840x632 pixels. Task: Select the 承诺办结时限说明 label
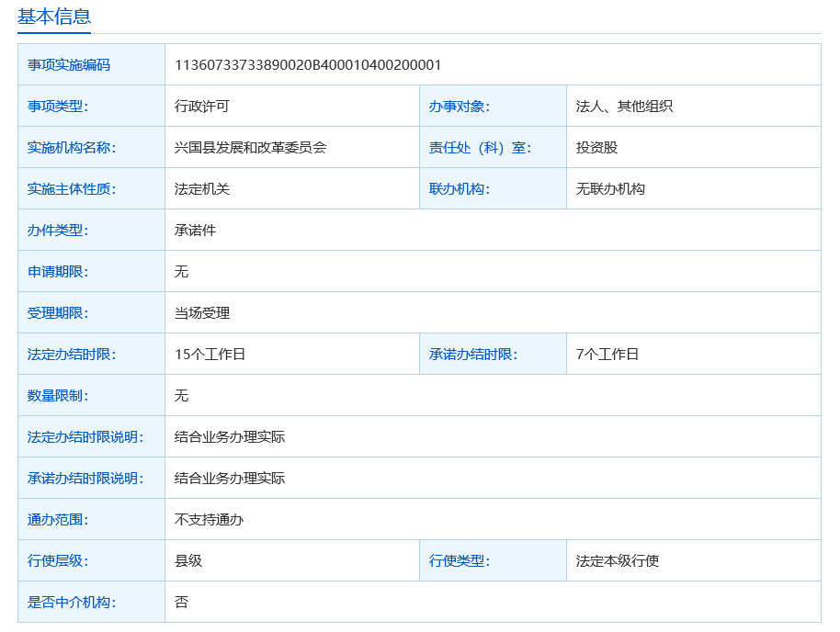click(85, 478)
